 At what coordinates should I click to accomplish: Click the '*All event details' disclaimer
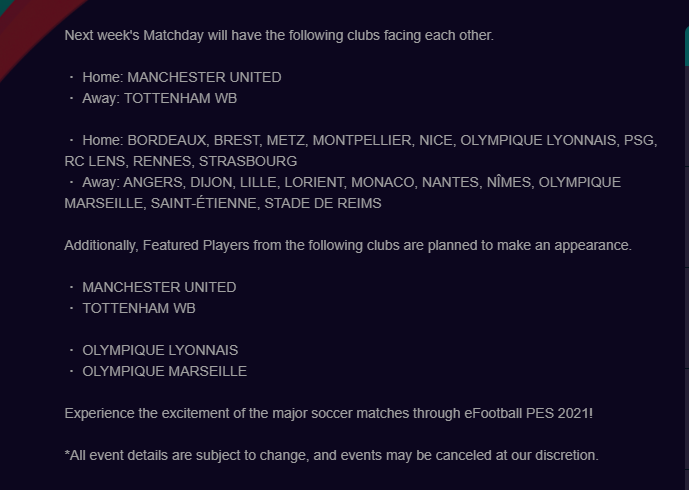tap(331, 455)
